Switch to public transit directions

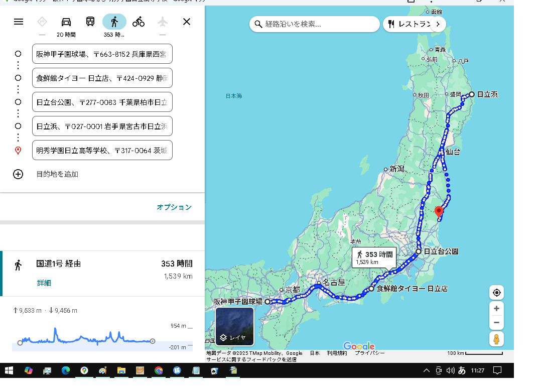(90, 22)
